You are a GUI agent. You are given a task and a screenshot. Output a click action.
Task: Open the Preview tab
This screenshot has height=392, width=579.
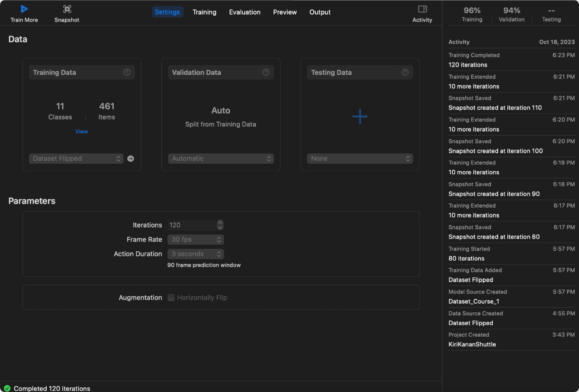[x=285, y=12]
